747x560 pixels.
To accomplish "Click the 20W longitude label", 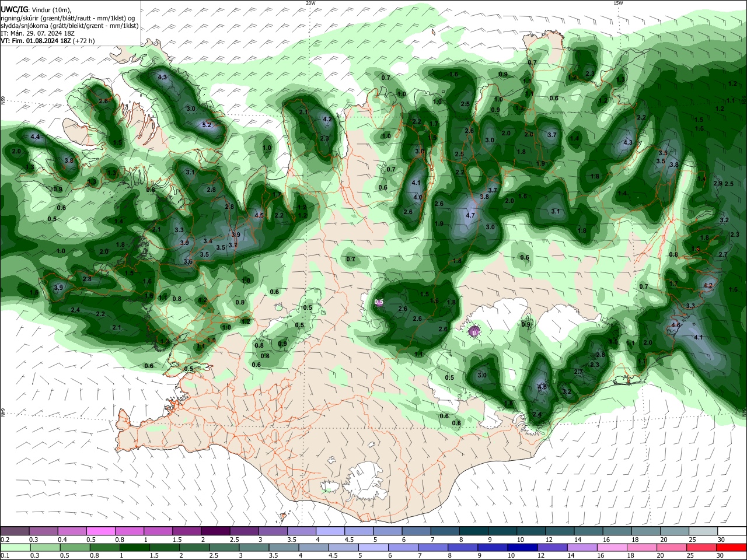I will click(x=310, y=3).
